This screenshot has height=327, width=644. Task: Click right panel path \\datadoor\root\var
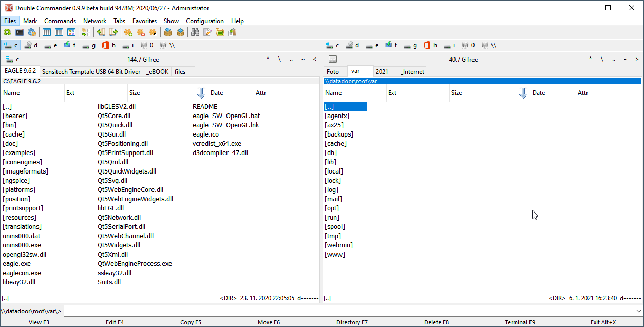tap(482, 81)
